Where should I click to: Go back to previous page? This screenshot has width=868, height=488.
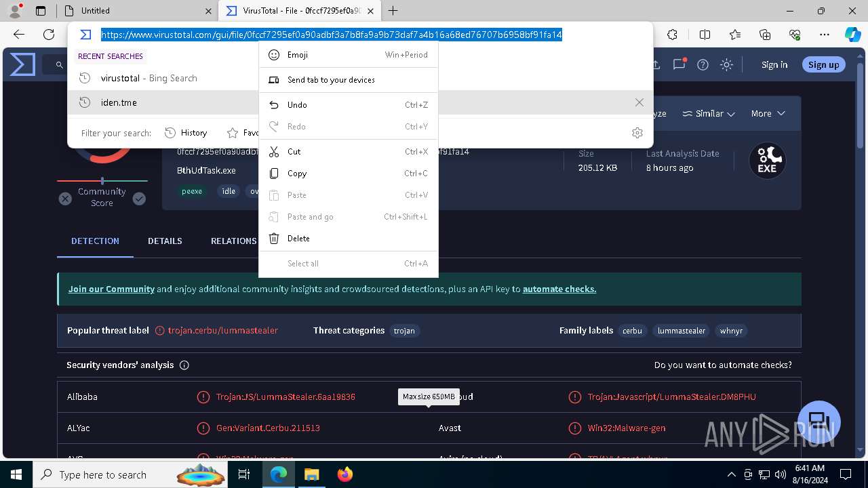pos(19,35)
